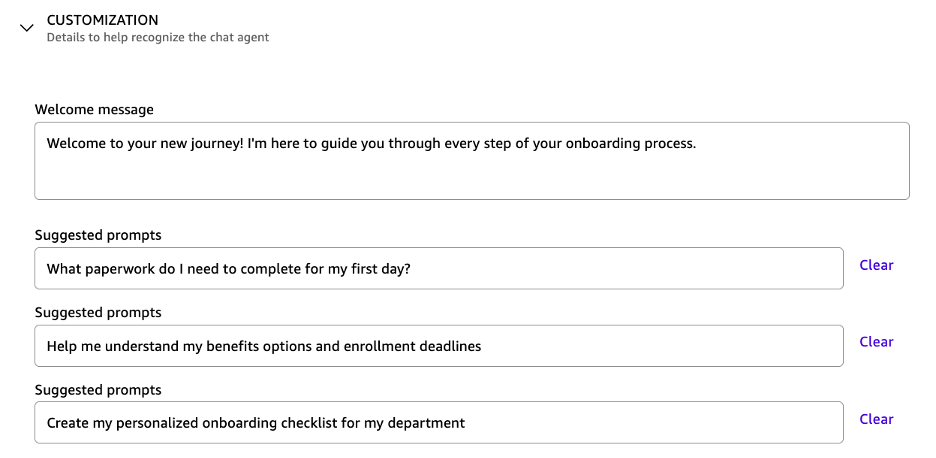The width and height of the screenshot is (936, 458).
Task: Clear the benefits enrollment prompt
Action: (876, 342)
